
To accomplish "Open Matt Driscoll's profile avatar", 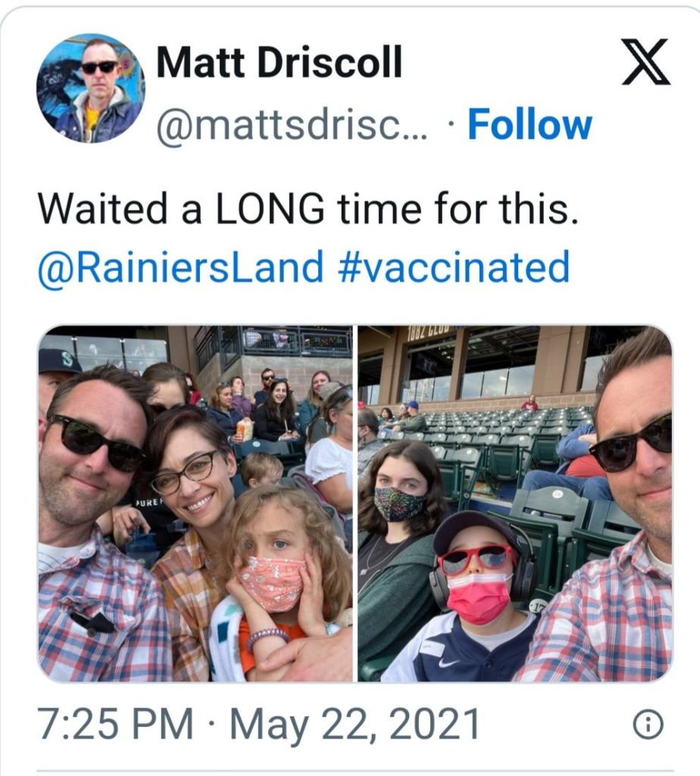I will click(x=90, y=88).
